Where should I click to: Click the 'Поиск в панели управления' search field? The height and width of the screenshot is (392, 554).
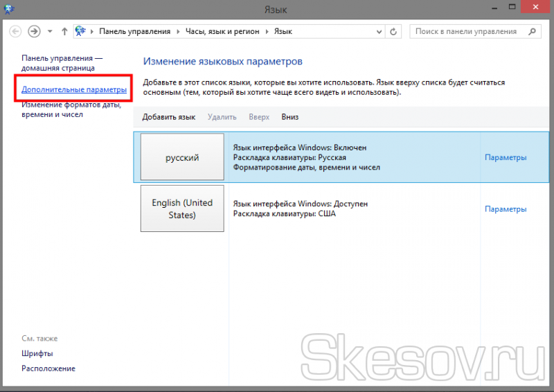click(467, 31)
